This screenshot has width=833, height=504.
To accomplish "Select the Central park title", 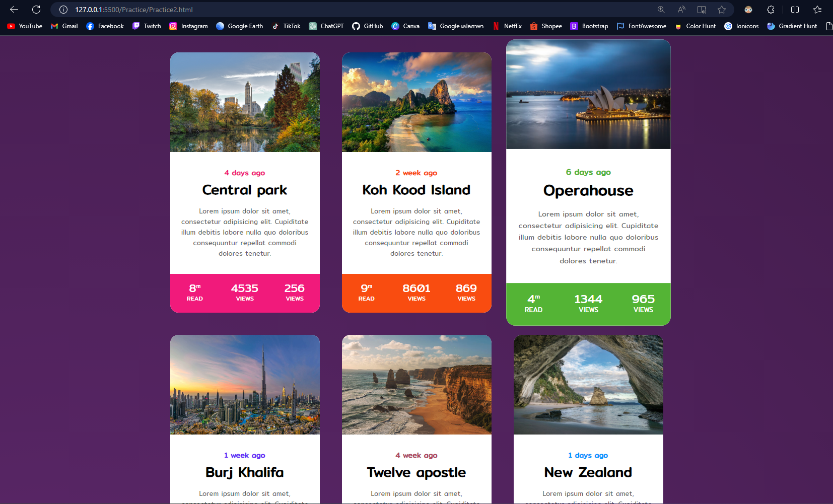I will point(245,190).
